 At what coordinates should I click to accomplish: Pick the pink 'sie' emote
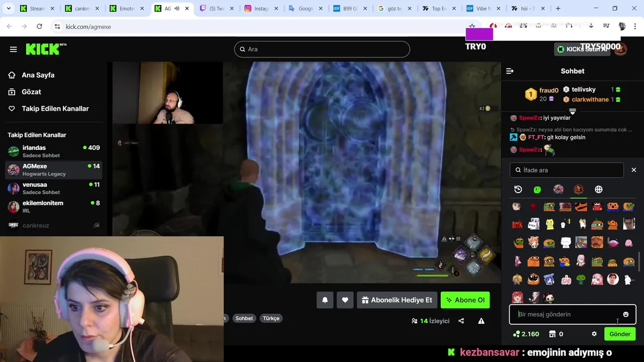[x=566, y=280]
